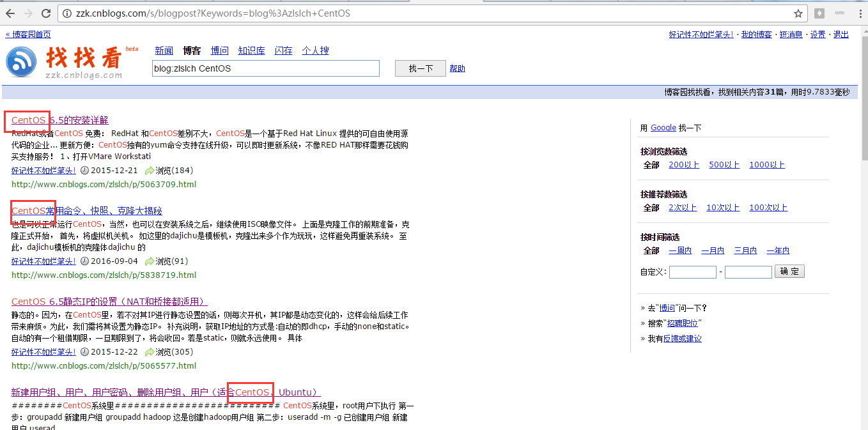Open the 反馈或建议 feedback link
This screenshot has height=430, width=868.
coord(682,339)
